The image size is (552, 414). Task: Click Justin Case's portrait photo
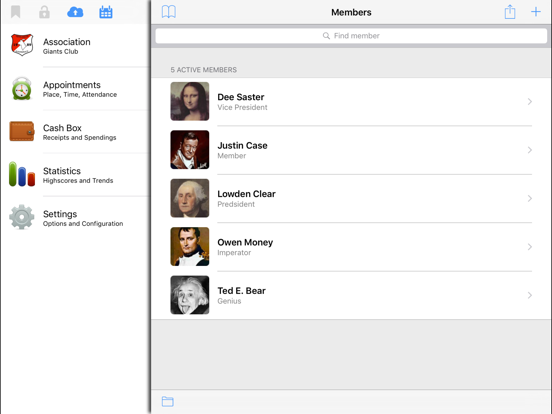coord(190,150)
